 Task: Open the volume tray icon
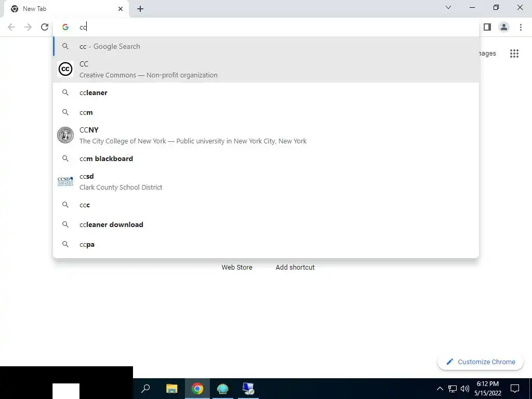pyautogui.click(x=465, y=389)
